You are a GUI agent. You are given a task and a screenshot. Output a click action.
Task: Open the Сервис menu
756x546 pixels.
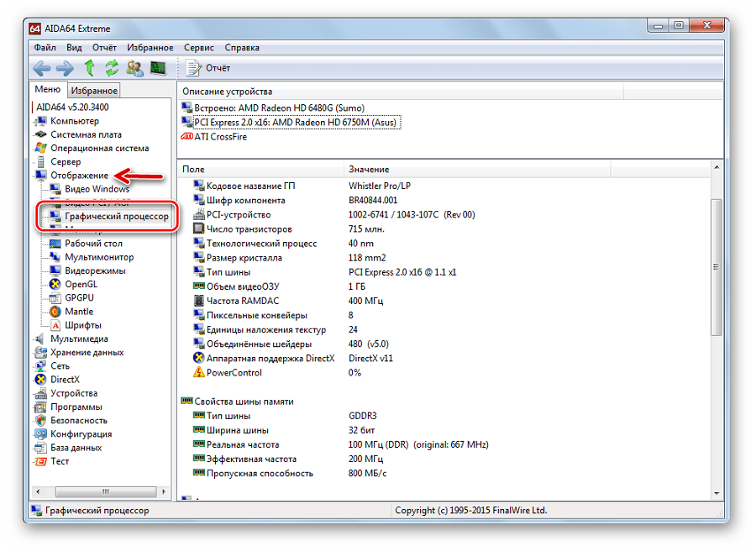pos(199,48)
